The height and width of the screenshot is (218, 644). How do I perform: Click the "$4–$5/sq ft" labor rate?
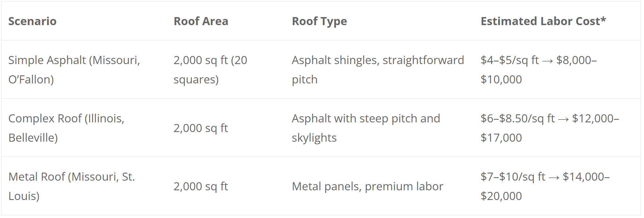tap(509, 60)
